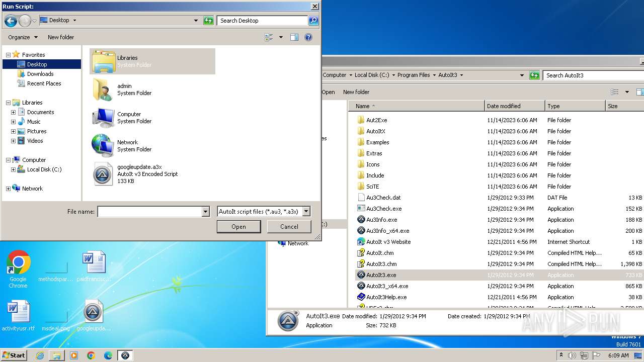Sort by Size column header
This screenshot has height=362, width=644.
(x=624, y=106)
